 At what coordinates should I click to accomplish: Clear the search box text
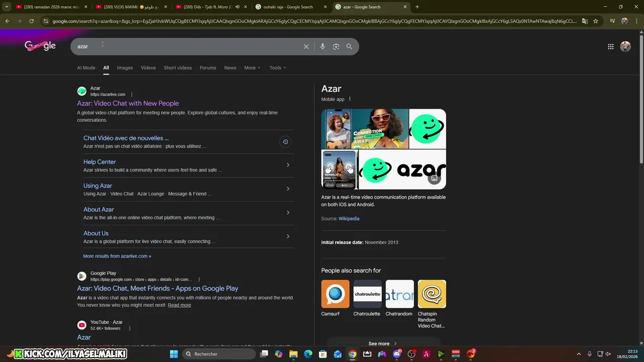point(306,46)
